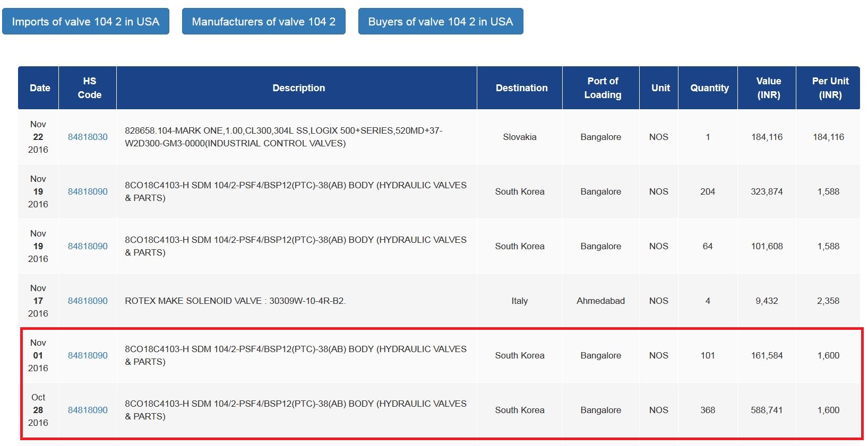Click the value 101,608 cell
The height and width of the screenshot is (446, 868).
[x=767, y=246]
